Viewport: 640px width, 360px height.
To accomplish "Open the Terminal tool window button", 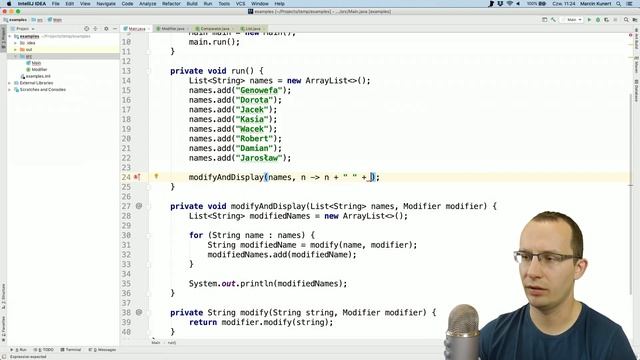I will (x=71, y=350).
